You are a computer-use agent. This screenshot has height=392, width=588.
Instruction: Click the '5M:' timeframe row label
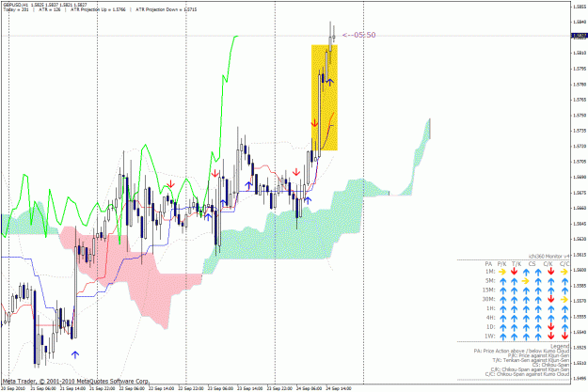(x=490, y=281)
